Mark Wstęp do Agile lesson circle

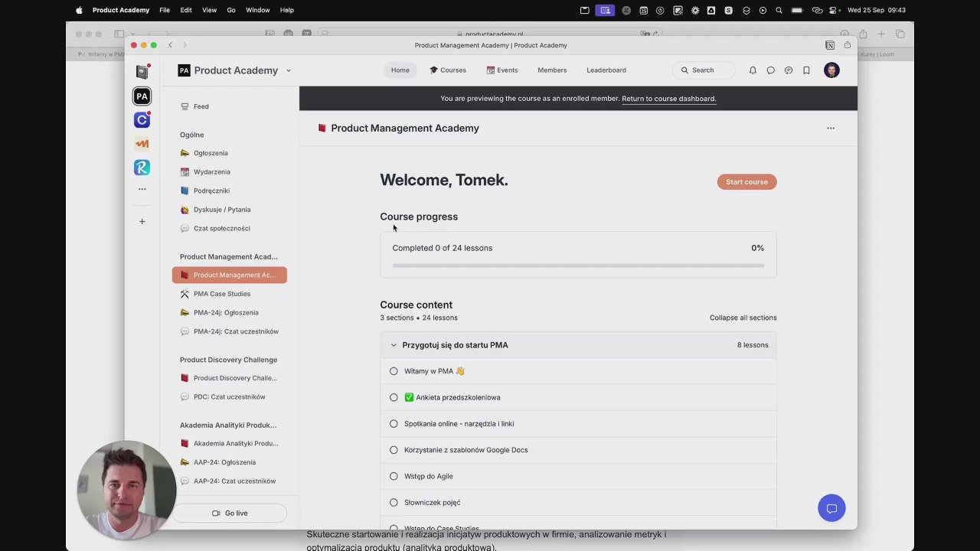click(394, 476)
